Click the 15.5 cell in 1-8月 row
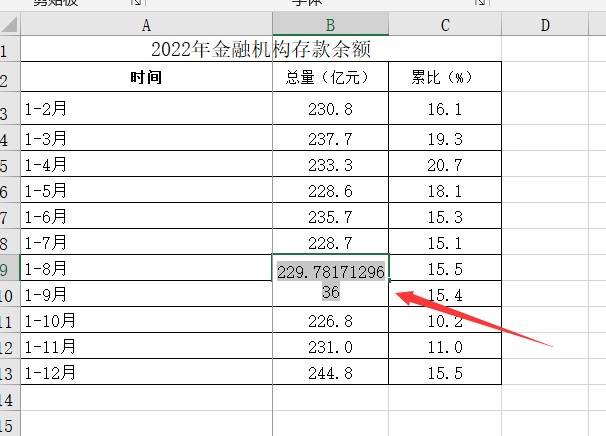 click(445, 268)
